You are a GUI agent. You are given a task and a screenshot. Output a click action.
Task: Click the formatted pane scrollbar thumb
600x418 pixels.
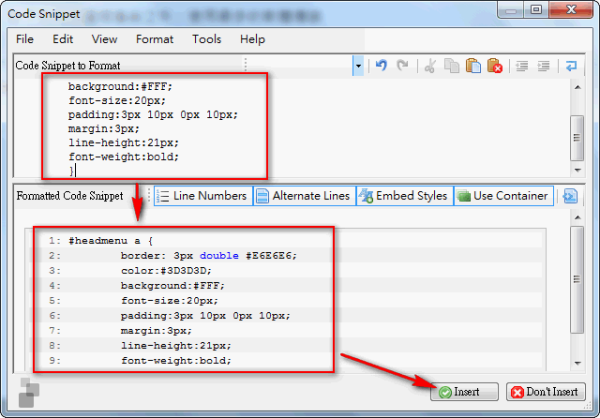tap(577, 279)
